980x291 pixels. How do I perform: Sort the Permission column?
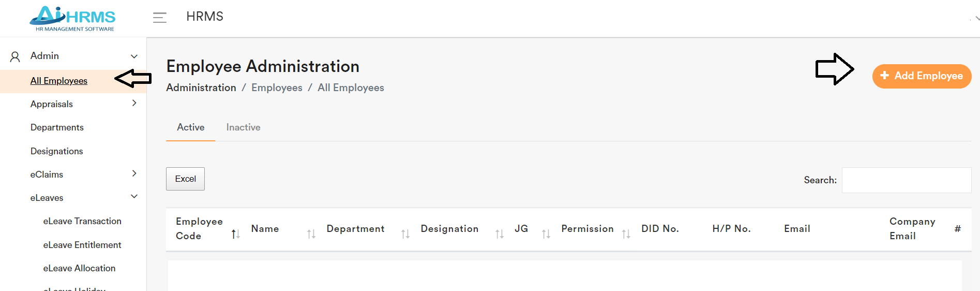coord(626,234)
